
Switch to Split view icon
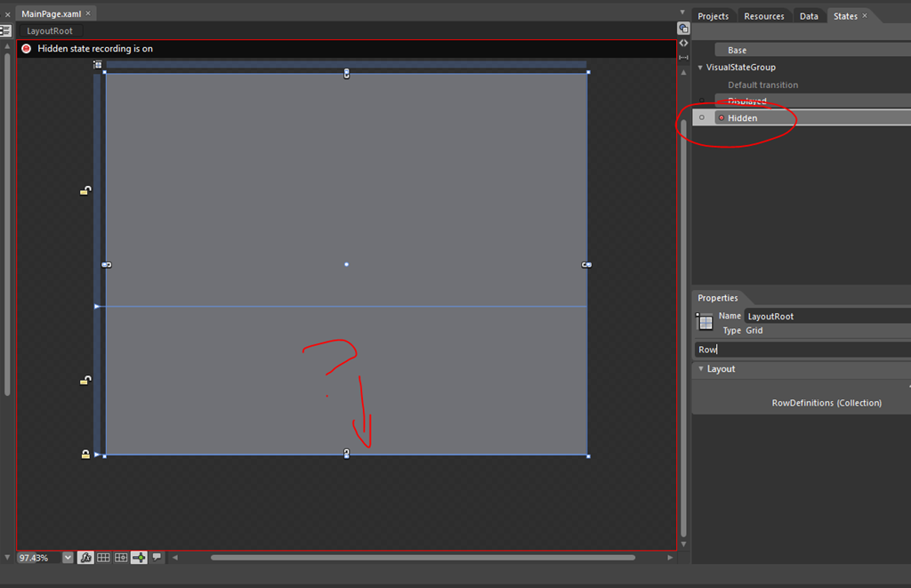pos(683,58)
